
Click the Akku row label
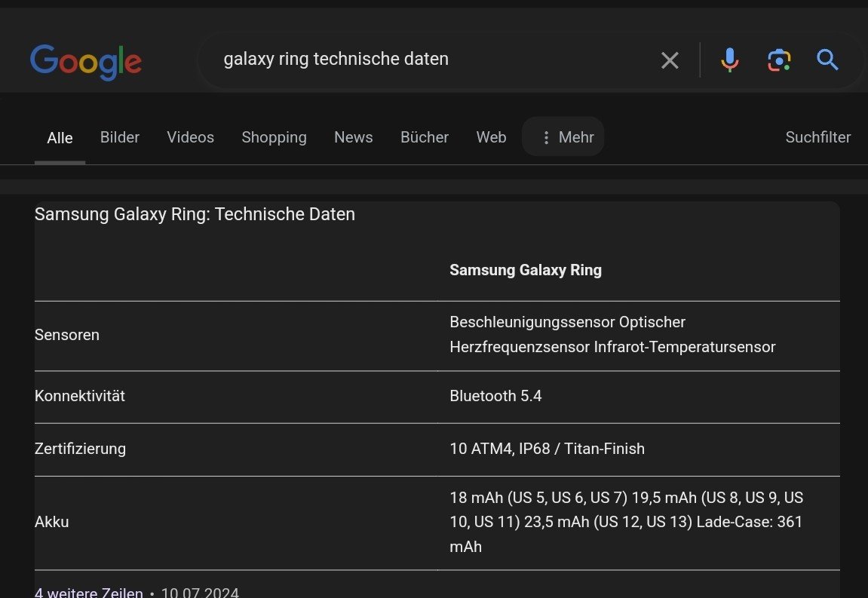tap(52, 522)
